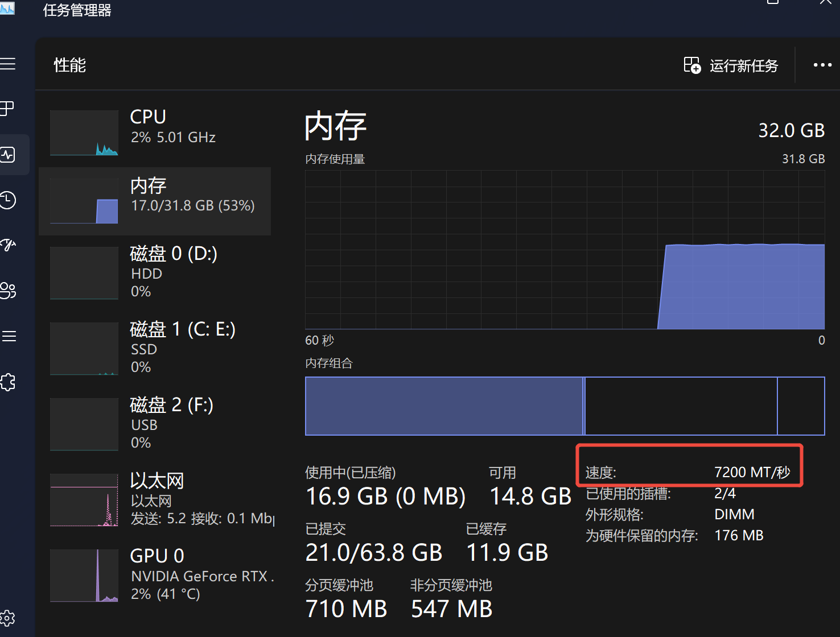This screenshot has height=637, width=840.
Task: Open the Services gear icon in the sidebar
Action: [8, 382]
